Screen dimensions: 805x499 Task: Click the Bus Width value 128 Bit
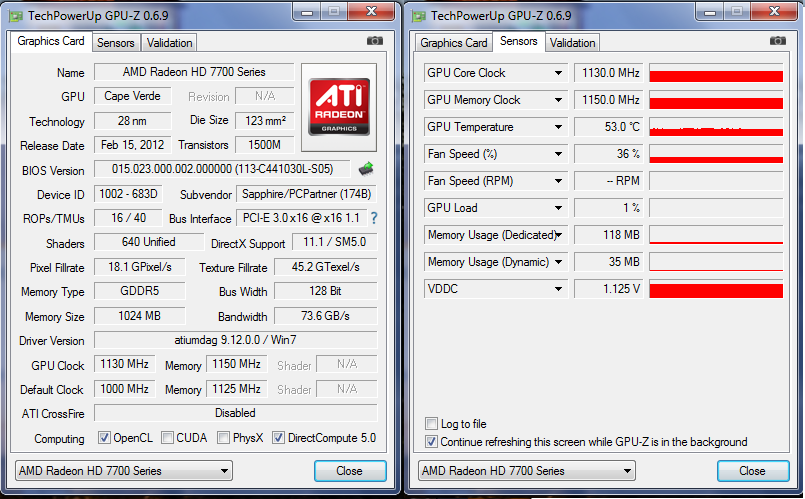(x=325, y=291)
